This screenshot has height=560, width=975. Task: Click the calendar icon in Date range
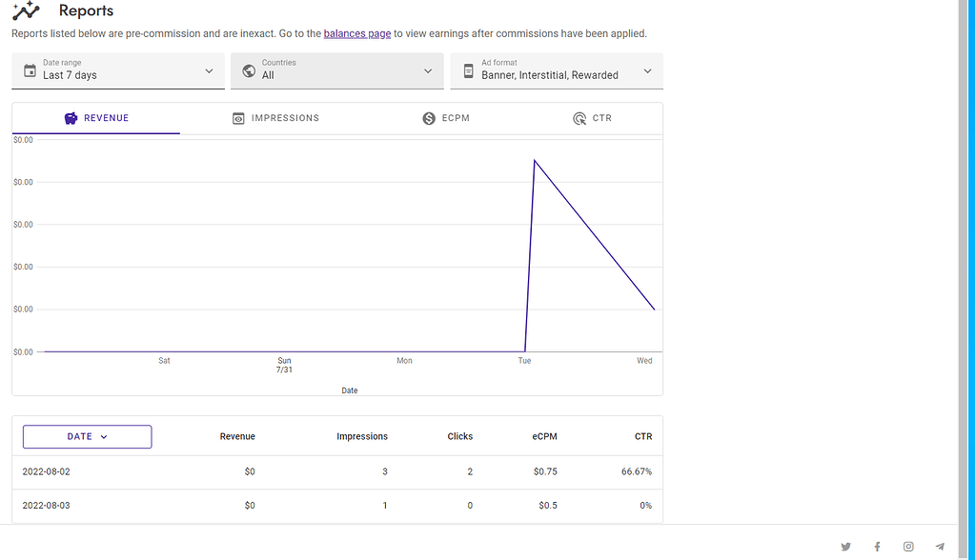pyautogui.click(x=30, y=70)
